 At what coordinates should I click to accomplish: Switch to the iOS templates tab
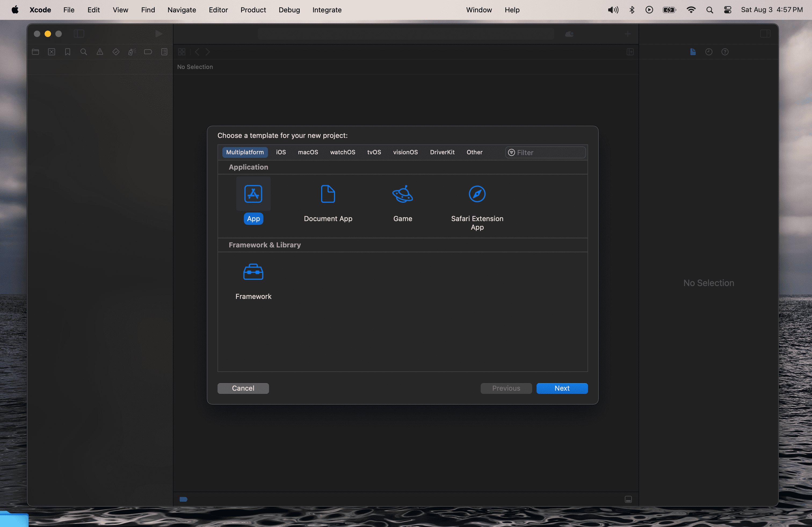click(281, 152)
